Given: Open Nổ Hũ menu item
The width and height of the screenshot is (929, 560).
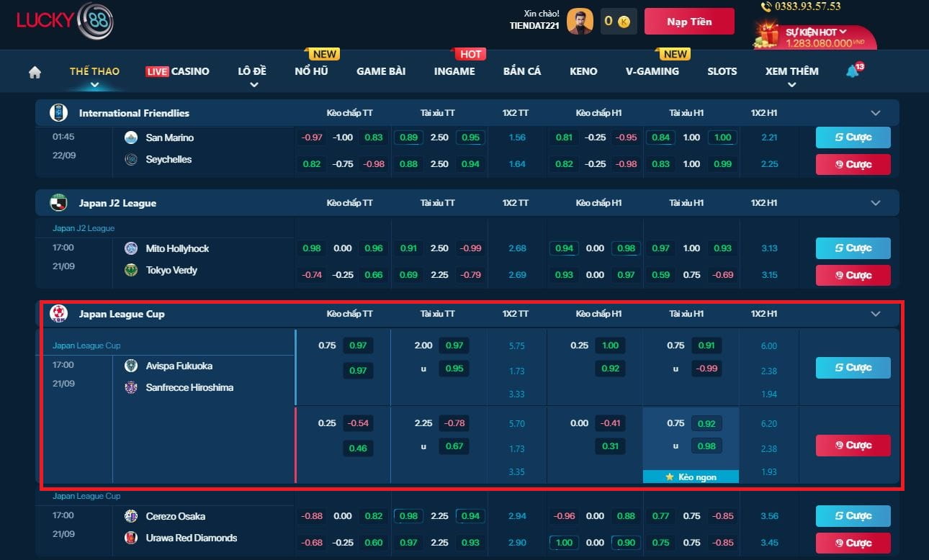Looking at the screenshot, I should point(311,71).
